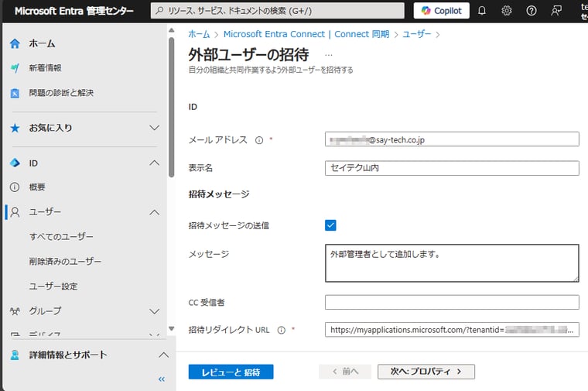Open the feedback person icon in header
Image resolution: width=588 pixels, height=391 pixels.
click(556, 11)
